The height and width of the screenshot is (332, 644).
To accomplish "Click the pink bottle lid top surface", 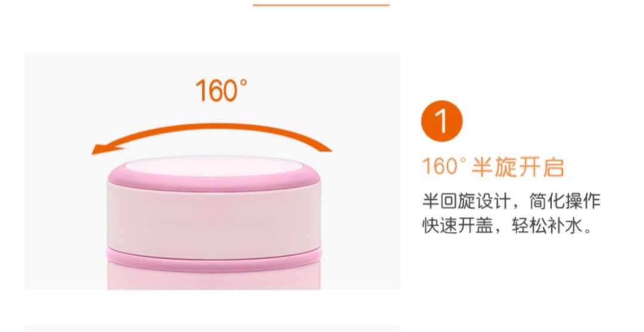I will [x=213, y=167].
